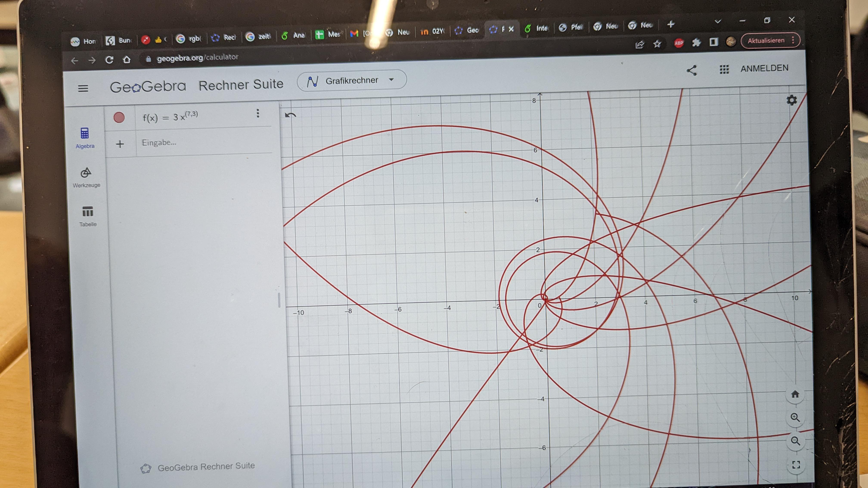Switch to the Mes tab
Viewport: 868px width, 488px height.
[328, 34]
